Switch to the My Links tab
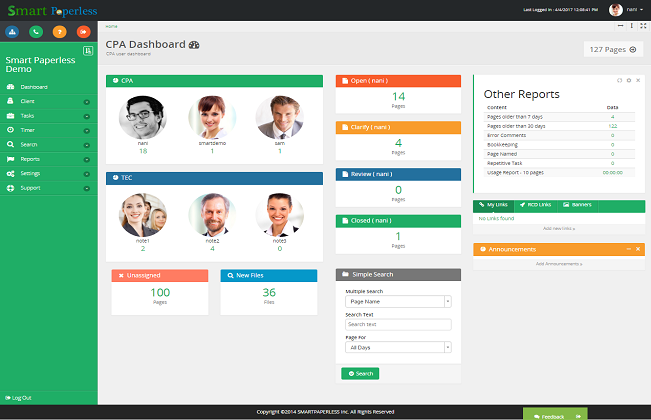This screenshot has height=420, width=651. pos(493,205)
